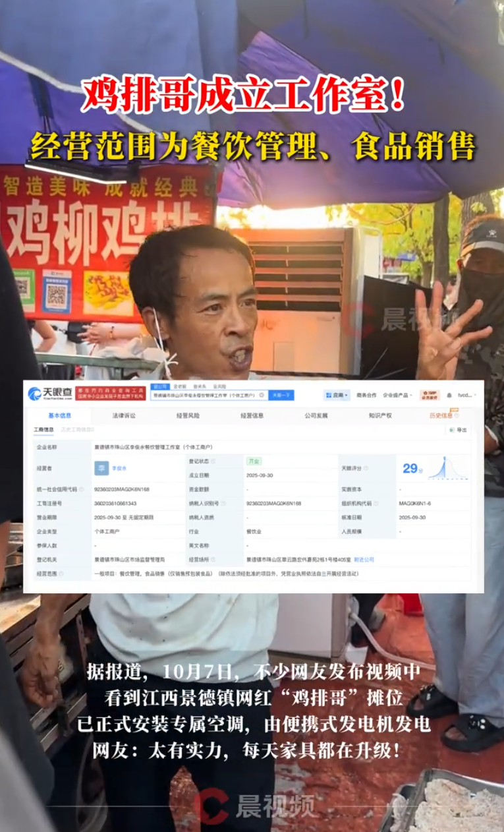Screen dimensions: 504x832
Task: Open the 李俊永 operator link
Action: 119,468
